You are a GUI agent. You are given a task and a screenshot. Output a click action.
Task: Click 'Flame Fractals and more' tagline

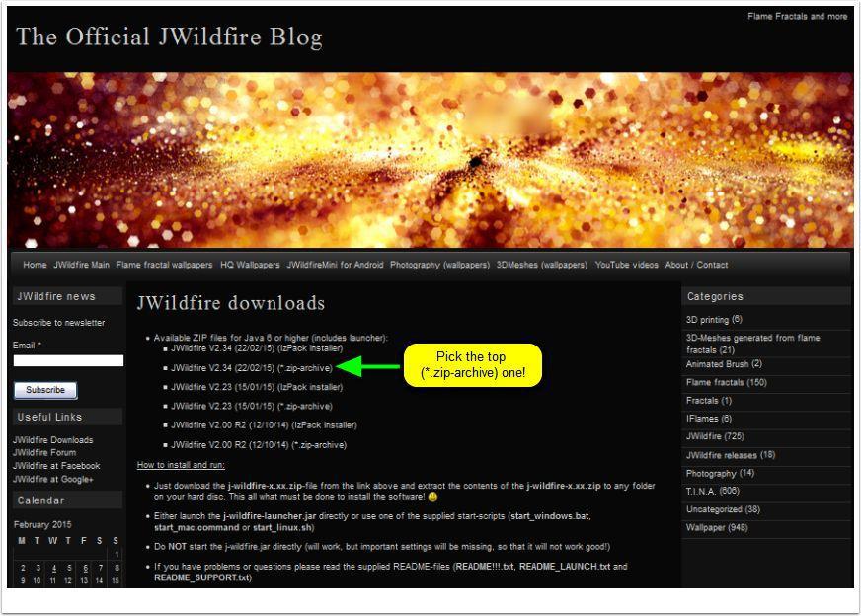tap(797, 17)
